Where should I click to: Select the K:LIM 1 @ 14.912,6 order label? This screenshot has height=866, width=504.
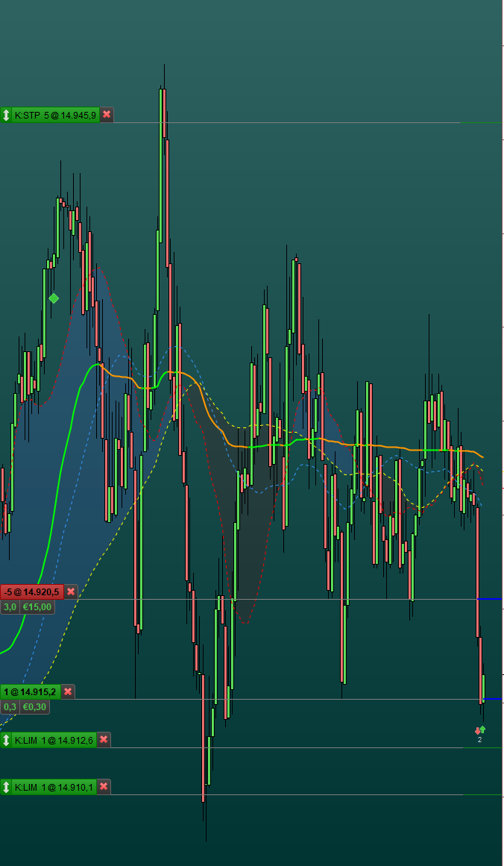click(54, 739)
